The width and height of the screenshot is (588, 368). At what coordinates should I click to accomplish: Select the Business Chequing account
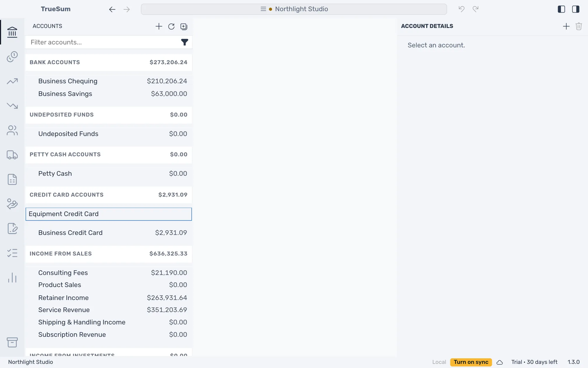tap(108, 81)
